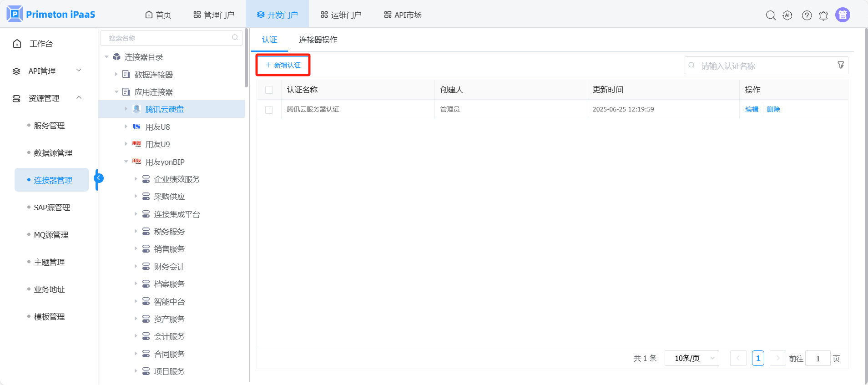Open the notifications bell icon

click(823, 15)
